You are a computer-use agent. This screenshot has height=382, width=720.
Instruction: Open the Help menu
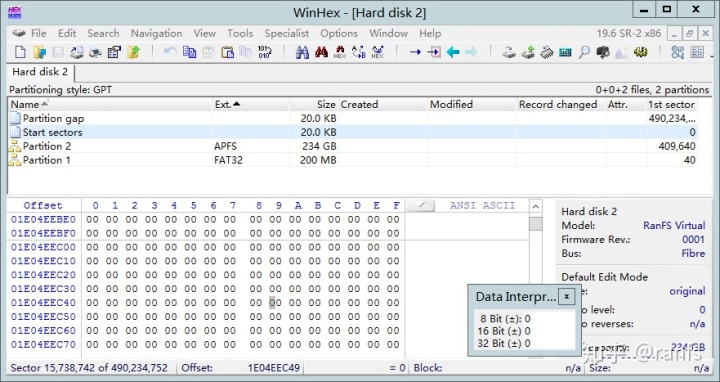(430, 33)
